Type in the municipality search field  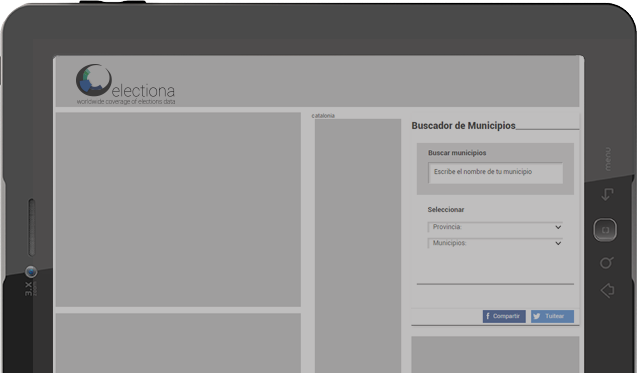coord(495,173)
